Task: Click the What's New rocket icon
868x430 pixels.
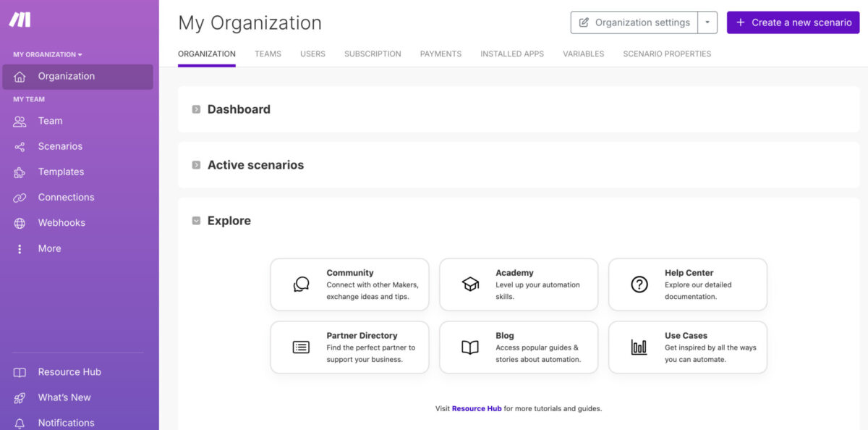Action: point(20,397)
